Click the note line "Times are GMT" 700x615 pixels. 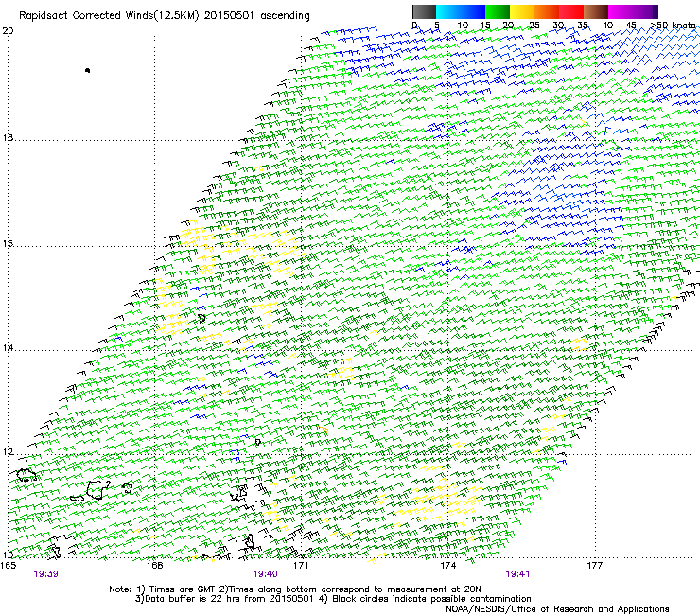(183, 589)
